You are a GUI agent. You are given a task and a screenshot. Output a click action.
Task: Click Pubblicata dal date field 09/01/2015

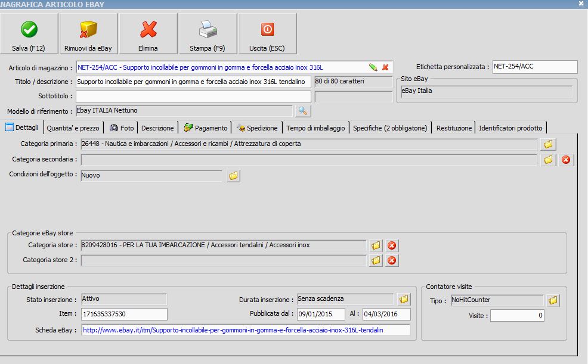(x=321, y=314)
